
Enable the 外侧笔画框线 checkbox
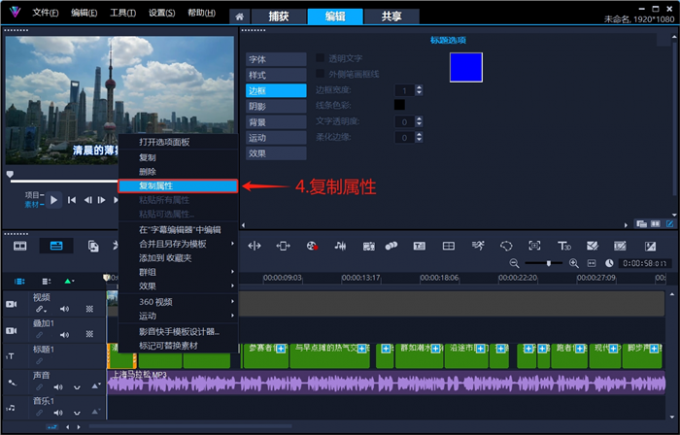[x=320, y=73]
